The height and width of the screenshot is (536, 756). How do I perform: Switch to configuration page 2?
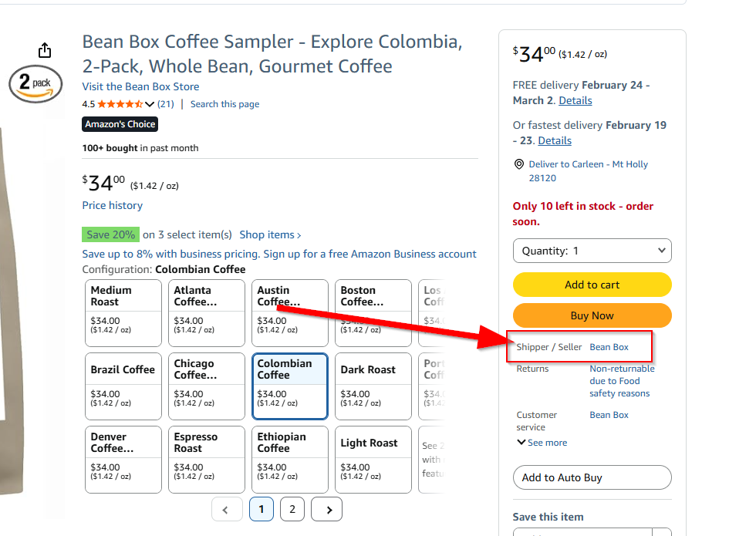[292, 509]
